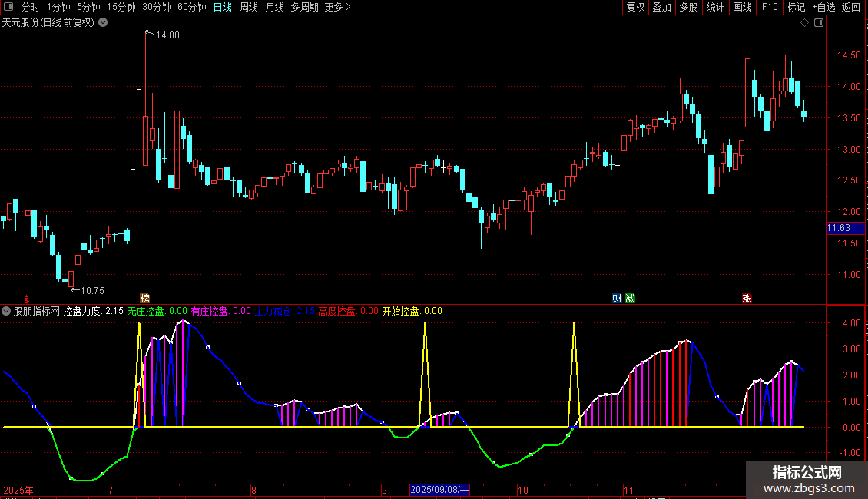The height and width of the screenshot is (499, 868).
Task: Click the 榜 marker icon under the chart
Action: pyautogui.click(x=144, y=298)
